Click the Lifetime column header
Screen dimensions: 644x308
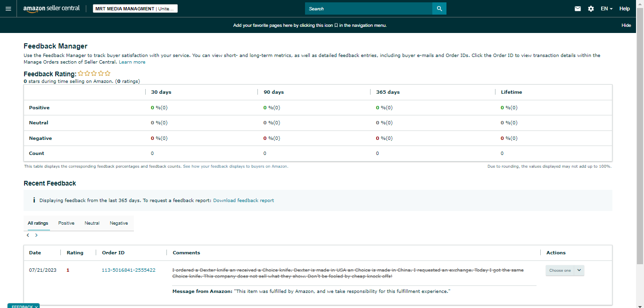(512, 92)
